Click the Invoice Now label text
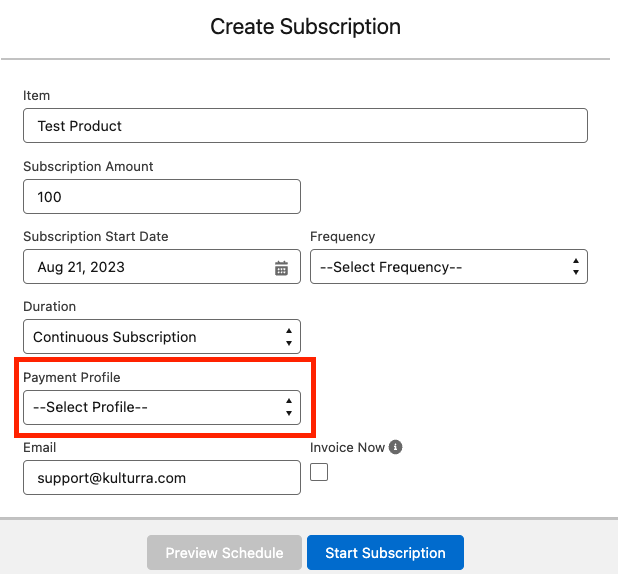Viewport: 618px width, 574px height. [347, 447]
